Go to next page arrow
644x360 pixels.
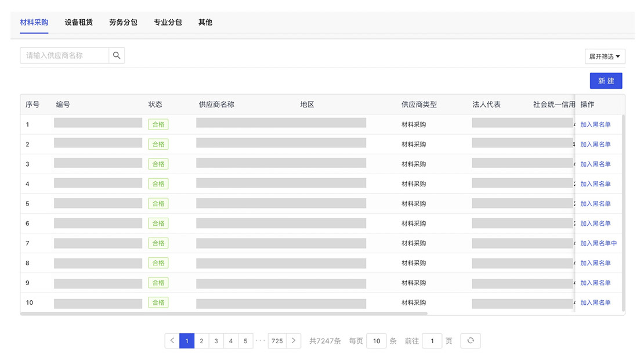pos(294,341)
